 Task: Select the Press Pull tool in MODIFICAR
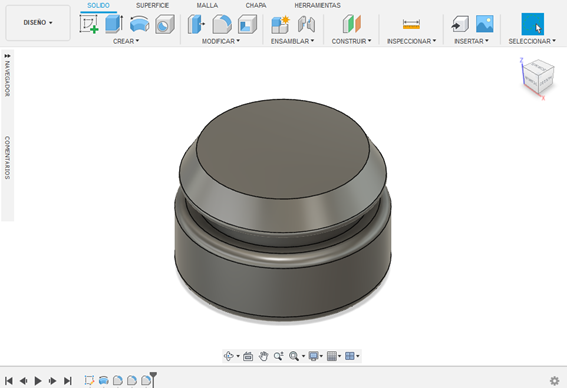196,24
